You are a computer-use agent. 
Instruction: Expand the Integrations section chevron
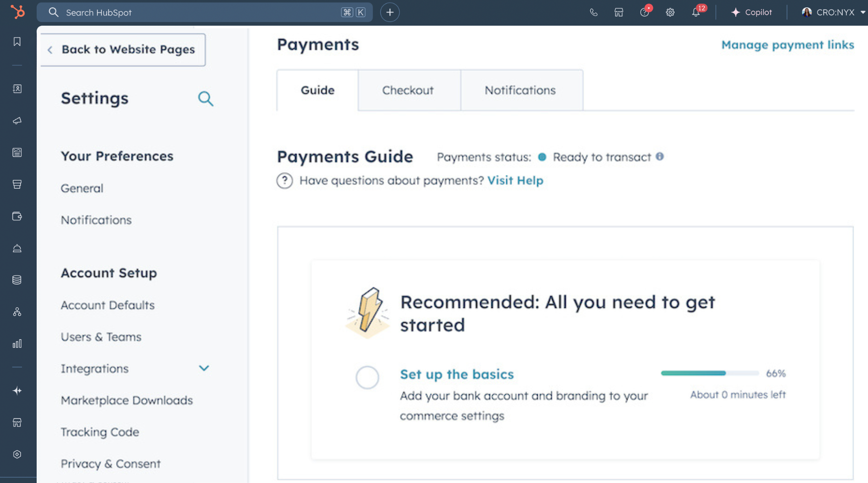coord(204,369)
